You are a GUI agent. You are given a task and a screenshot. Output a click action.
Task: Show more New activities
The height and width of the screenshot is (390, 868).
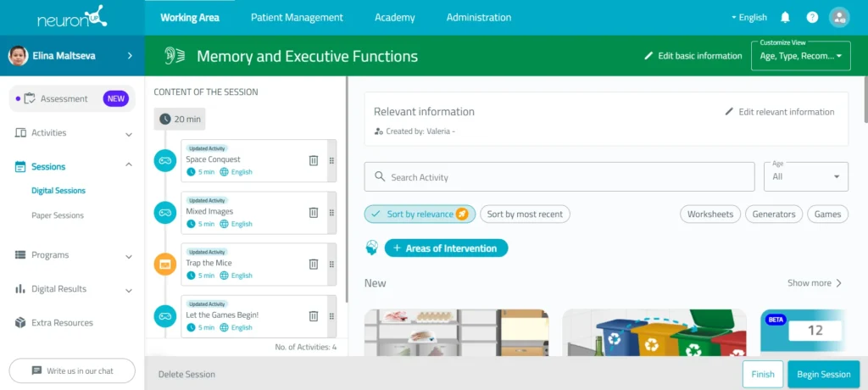(815, 283)
